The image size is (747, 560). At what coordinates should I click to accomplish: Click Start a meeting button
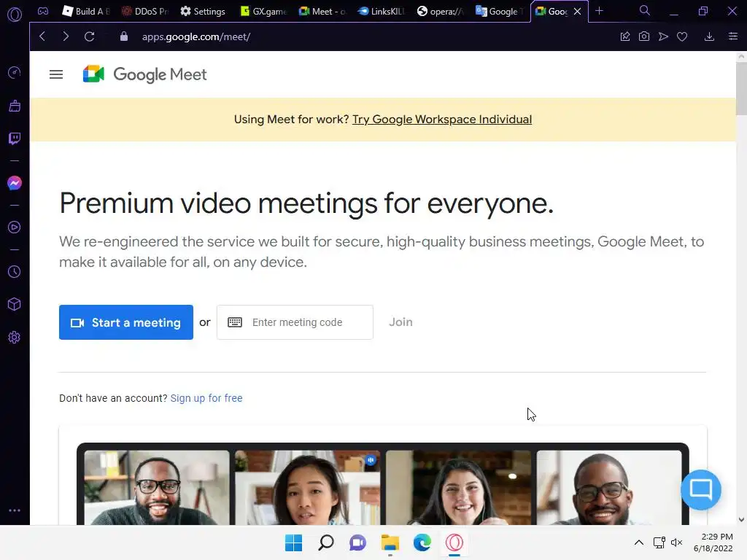[126, 322]
